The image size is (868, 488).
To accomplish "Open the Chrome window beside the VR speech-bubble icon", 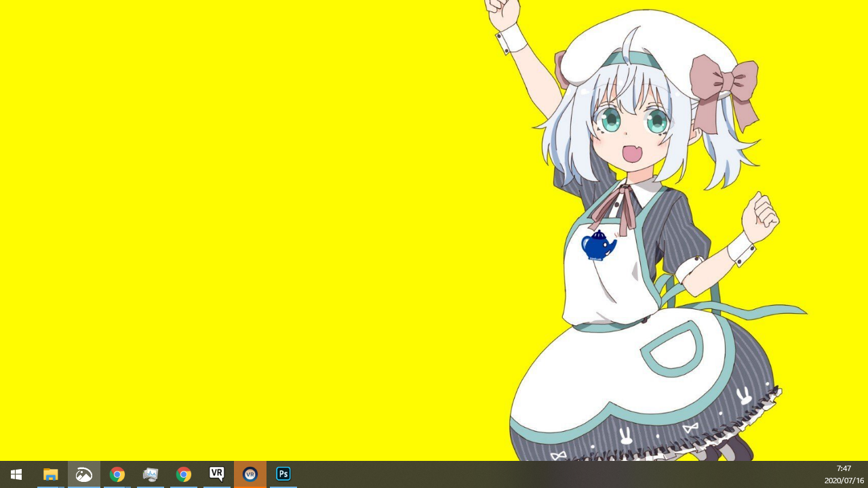I will click(x=184, y=474).
